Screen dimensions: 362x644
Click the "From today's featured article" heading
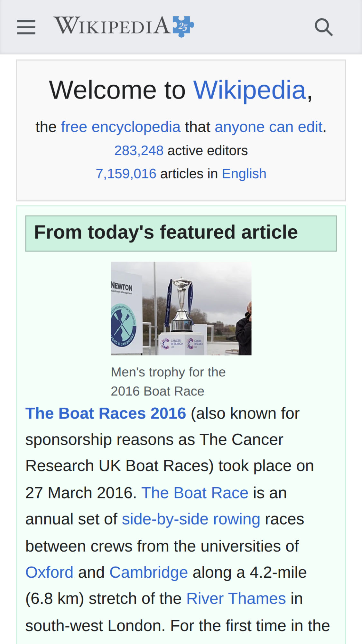166,232
